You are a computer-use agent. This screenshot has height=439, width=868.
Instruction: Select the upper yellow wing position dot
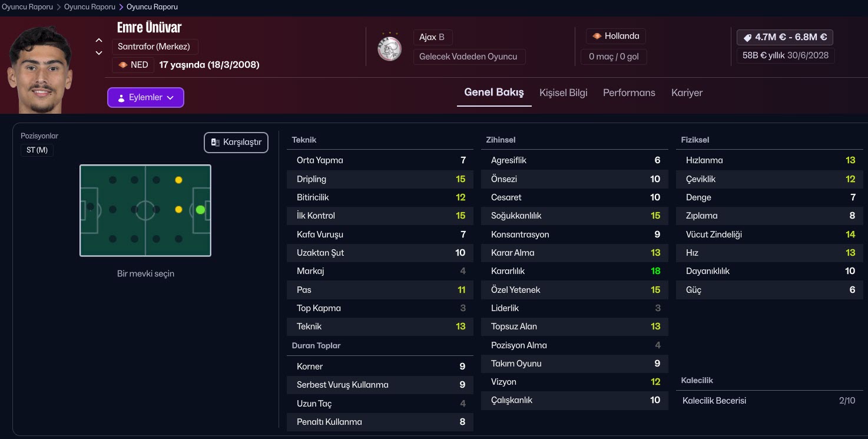(178, 180)
